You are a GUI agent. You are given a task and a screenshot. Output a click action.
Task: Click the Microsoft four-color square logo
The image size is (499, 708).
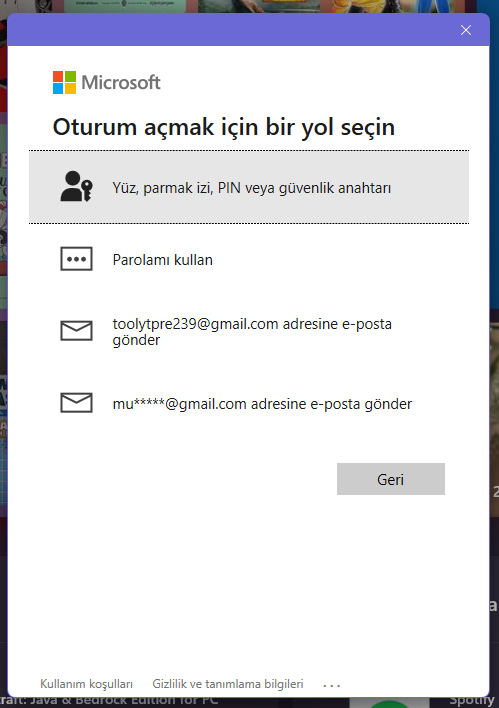click(x=64, y=82)
